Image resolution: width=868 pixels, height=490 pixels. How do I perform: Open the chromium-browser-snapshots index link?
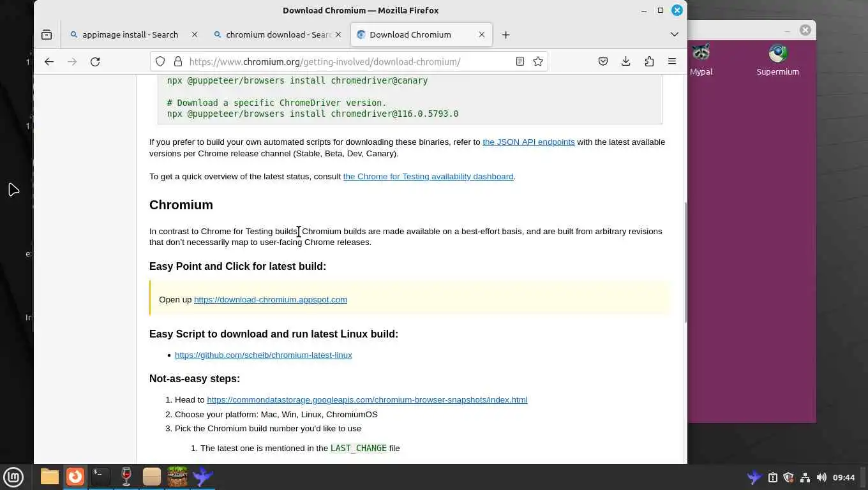[x=367, y=399]
